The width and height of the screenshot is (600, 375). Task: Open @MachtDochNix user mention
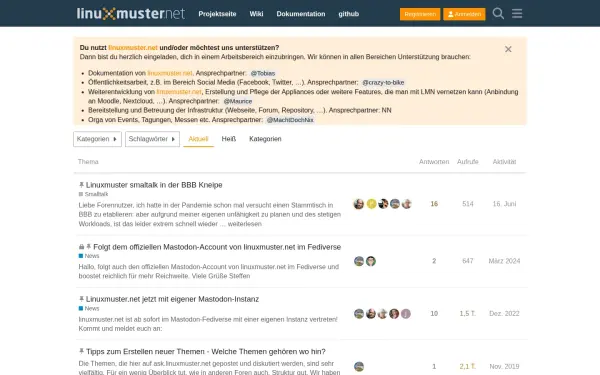click(290, 120)
